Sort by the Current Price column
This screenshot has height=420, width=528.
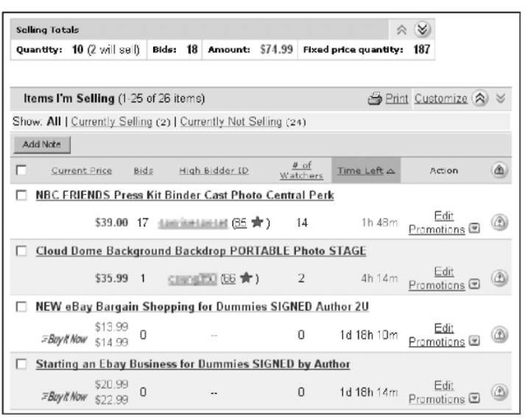coord(81,171)
